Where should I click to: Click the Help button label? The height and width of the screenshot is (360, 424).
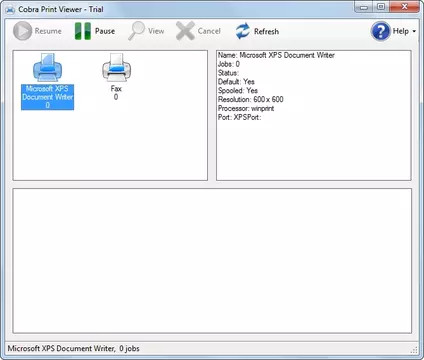(401, 31)
